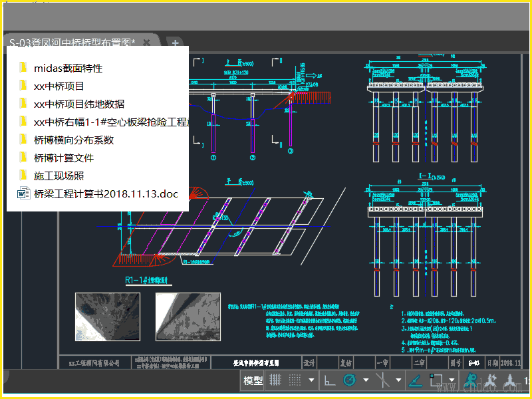Click the 模型 model space button
Viewport: 532px width, 399px height.
click(253, 381)
